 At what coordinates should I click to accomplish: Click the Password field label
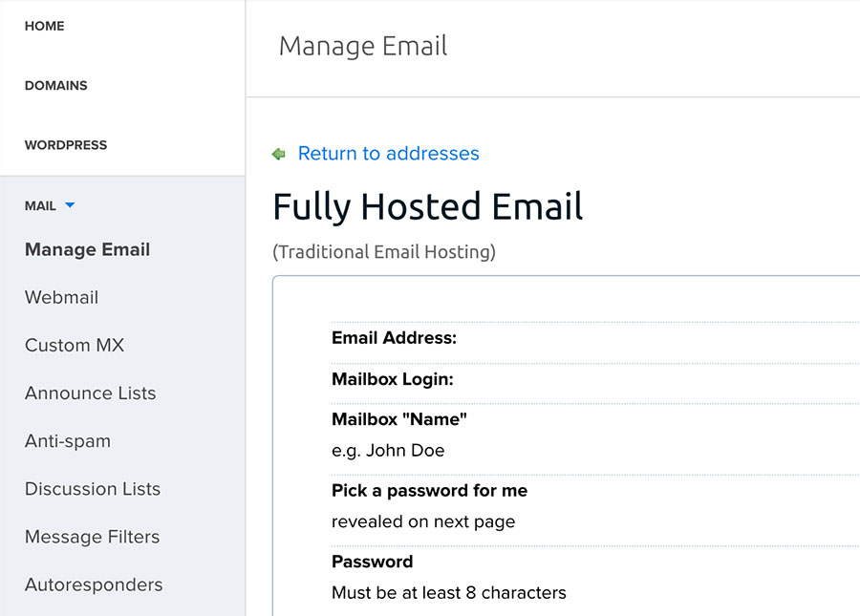tap(372, 561)
